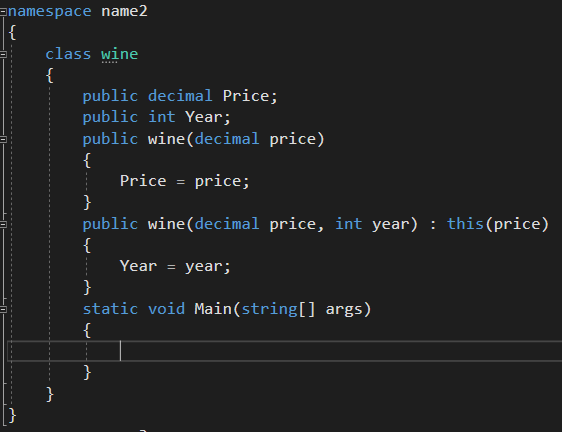The width and height of the screenshot is (562, 432).
Task: Click the 'static' keyword
Action: (x=110, y=309)
